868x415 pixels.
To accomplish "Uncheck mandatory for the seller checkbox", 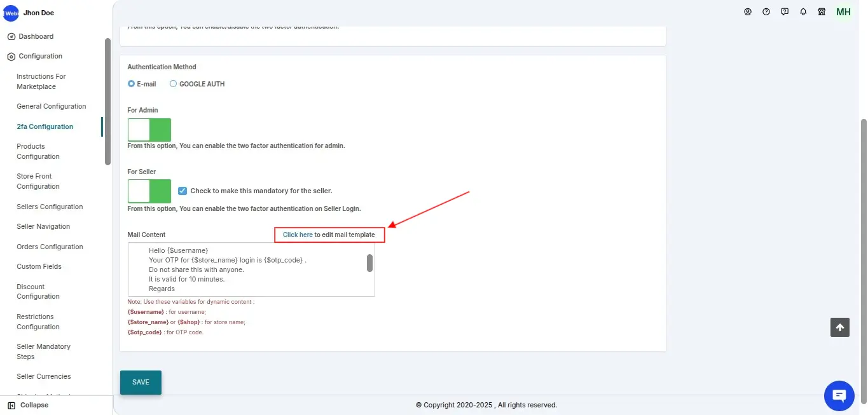I will click(183, 191).
